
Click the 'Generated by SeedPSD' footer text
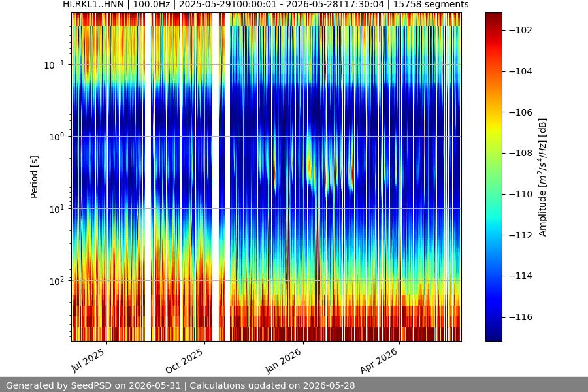tap(59, 385)
